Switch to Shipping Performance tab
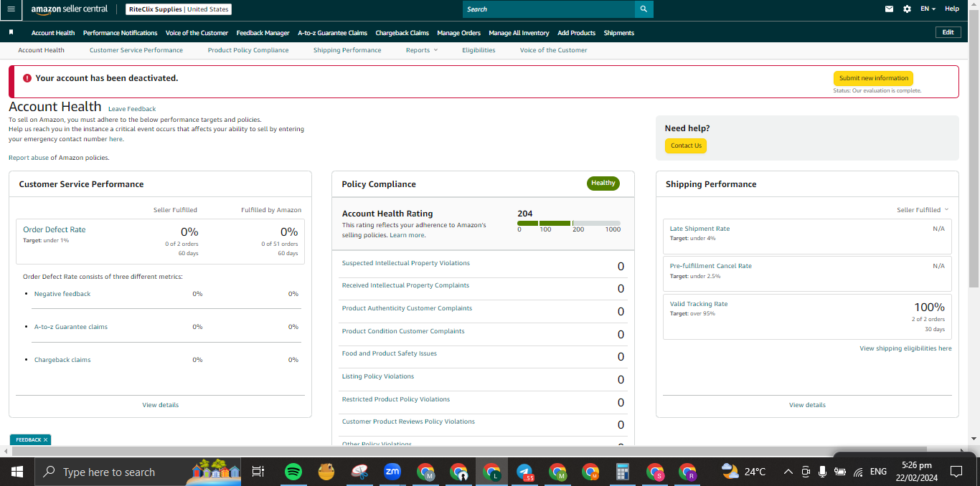Image resolution: width=980 pixels, height=486 pixels. point(347,50)
